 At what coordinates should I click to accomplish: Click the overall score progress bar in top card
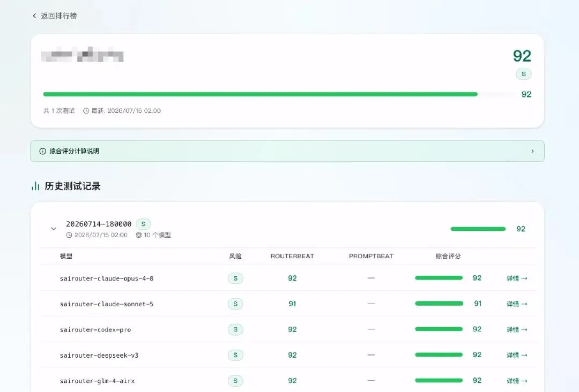(x=280, y=94)
